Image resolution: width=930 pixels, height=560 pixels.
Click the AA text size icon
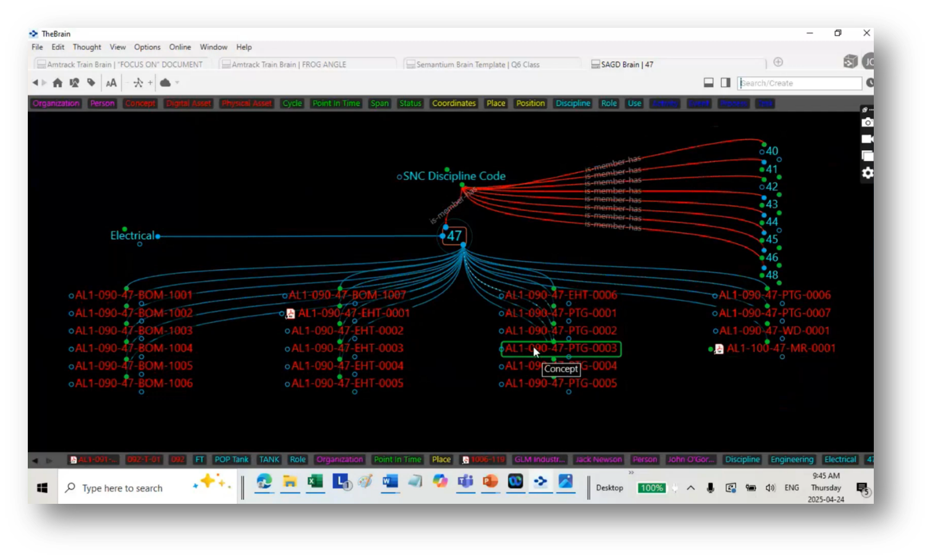click(111, 83)
